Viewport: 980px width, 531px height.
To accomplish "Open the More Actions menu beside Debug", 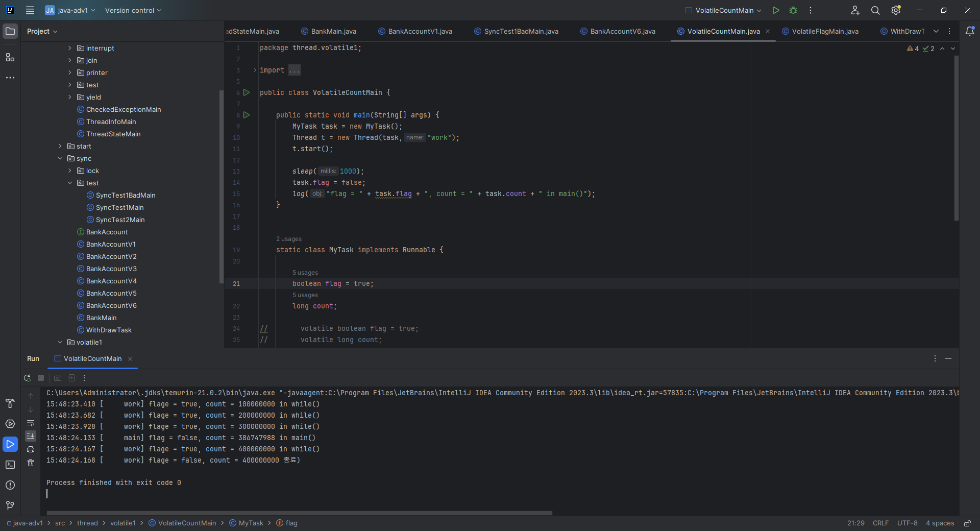I will [811, 10].
